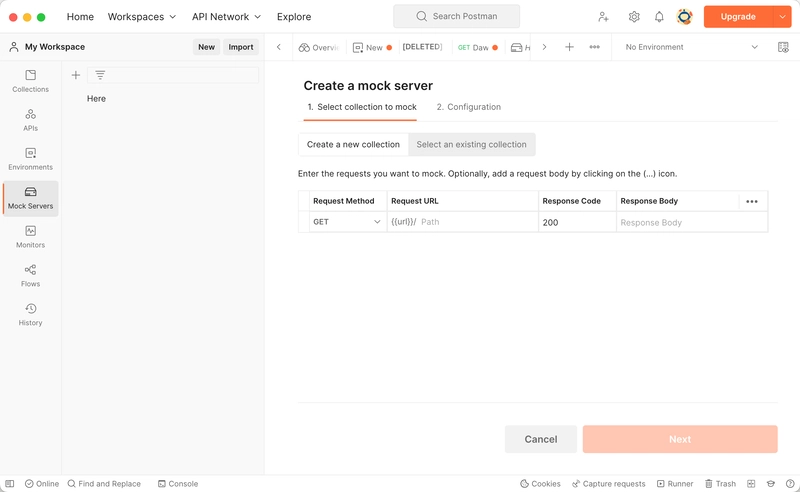Open the Trash

coord(720,484)
